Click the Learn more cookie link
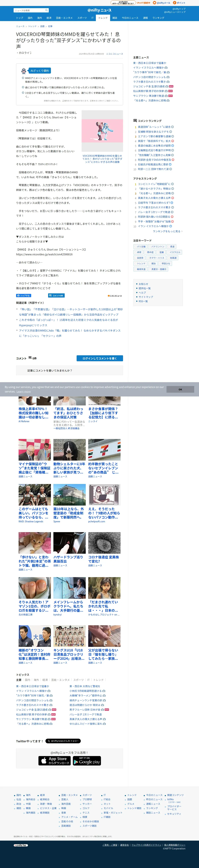 point(24,391)
